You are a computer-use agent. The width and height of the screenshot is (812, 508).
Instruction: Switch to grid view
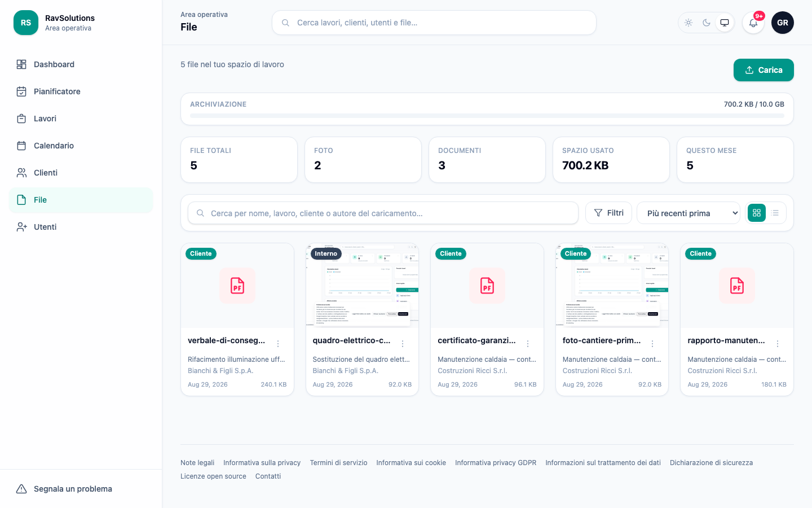click(x=757, y=213)
